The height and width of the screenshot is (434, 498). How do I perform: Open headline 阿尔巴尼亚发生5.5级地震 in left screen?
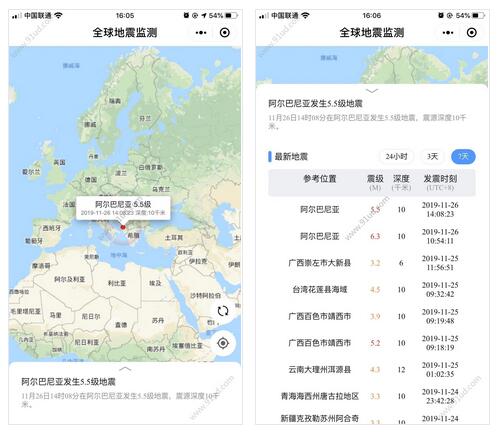coord(68,382)
